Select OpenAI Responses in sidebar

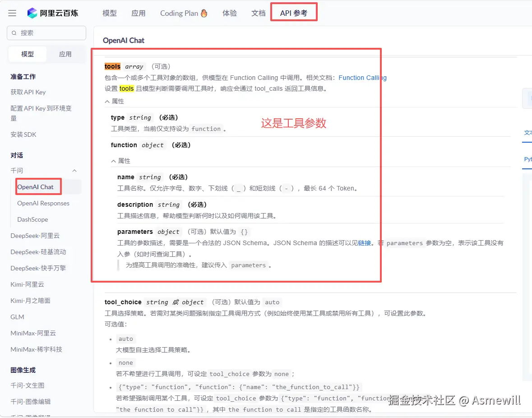[43, 203]
